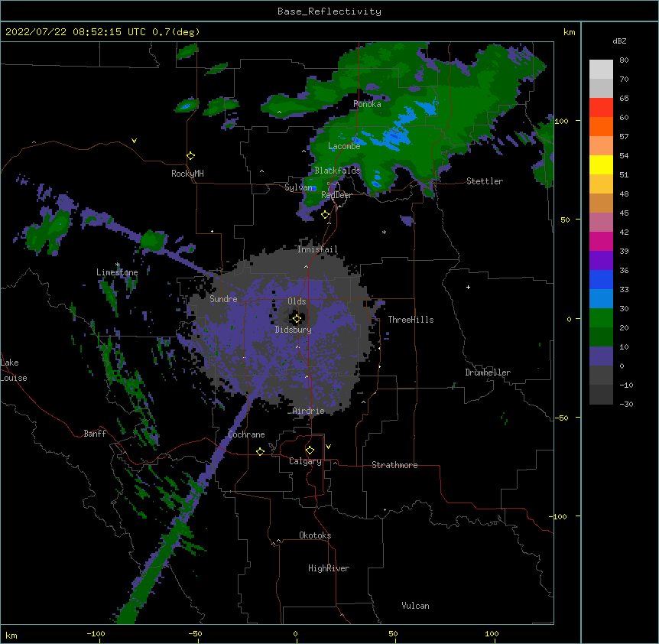Screen dimensions: 659x644
Task: Click the Stettler town label
Action: (485, 181)
